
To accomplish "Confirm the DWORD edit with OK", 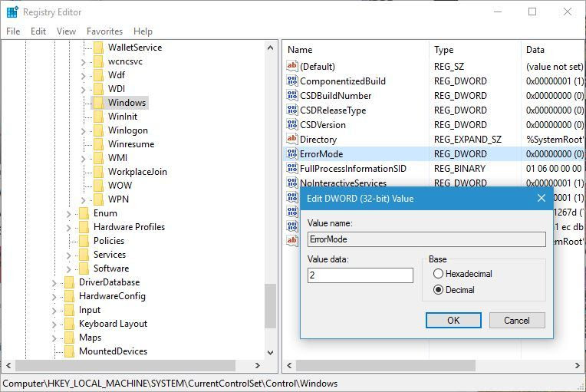I will pyautogui.click(x=453, y=320).
